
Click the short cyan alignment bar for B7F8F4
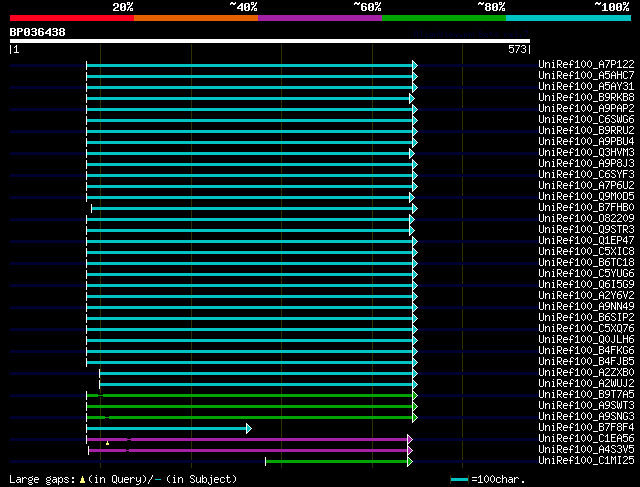167,429
